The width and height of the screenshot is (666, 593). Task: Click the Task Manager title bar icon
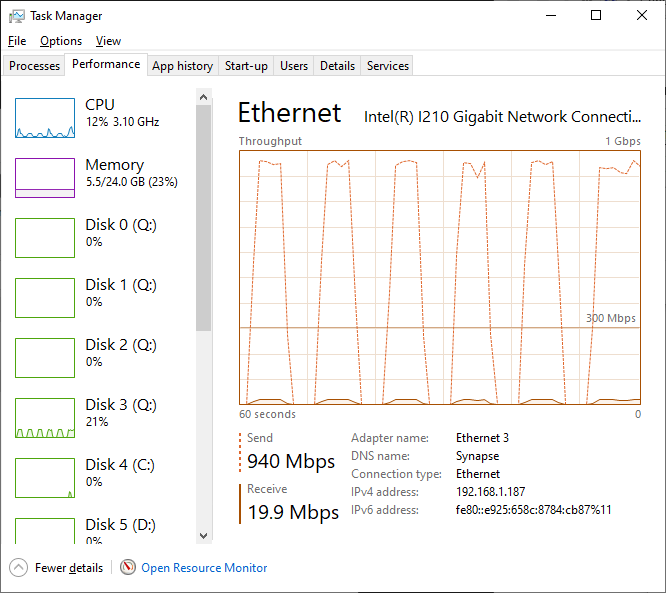[17, 16]
